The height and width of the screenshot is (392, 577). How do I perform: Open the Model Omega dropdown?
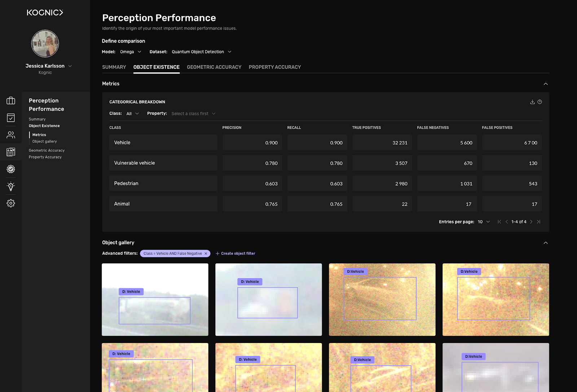(131, 52)
